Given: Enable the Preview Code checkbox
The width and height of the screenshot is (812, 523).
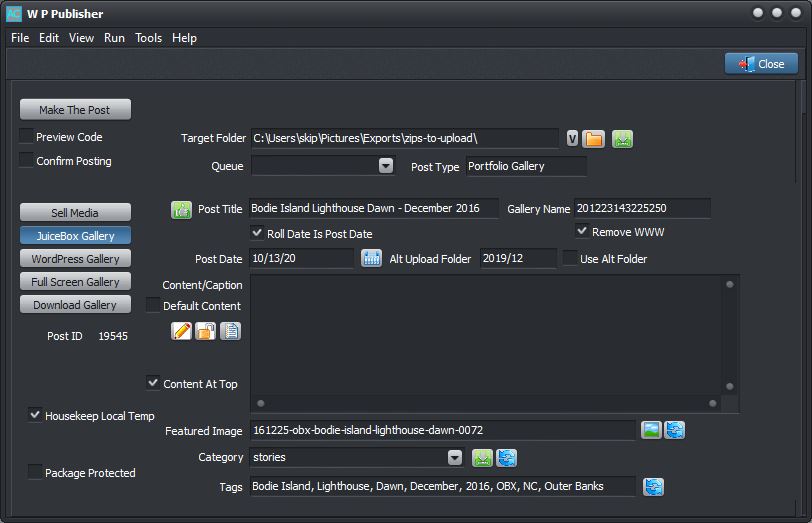Looking at the screenshot, I should 27,137.
